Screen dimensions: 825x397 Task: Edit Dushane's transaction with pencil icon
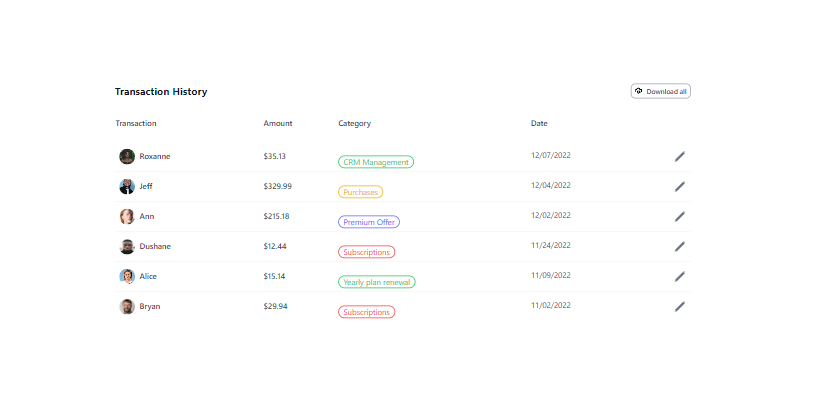pos(680,247)
